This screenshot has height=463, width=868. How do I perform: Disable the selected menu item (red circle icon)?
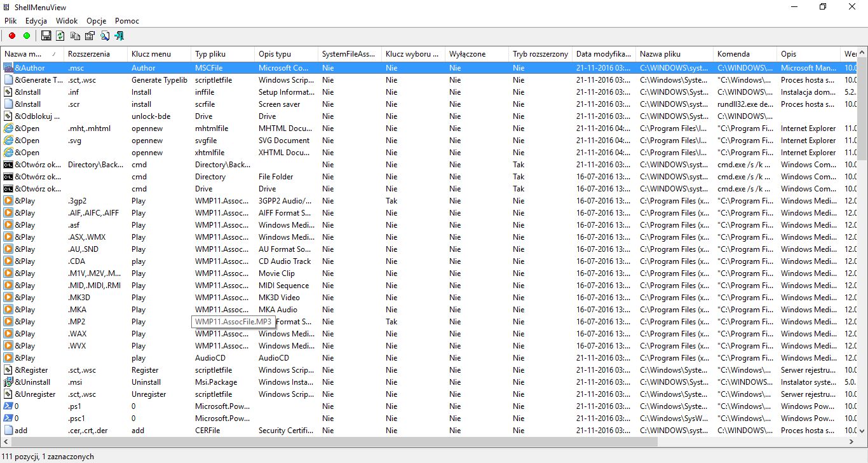11,36
